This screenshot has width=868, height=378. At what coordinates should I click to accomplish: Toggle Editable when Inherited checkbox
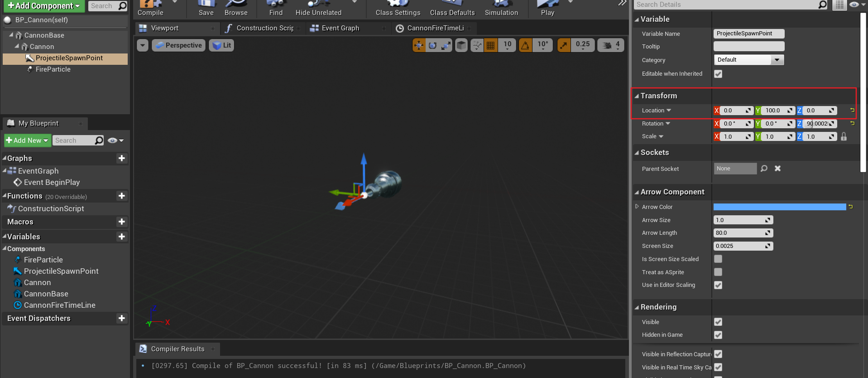pos(718,74)
